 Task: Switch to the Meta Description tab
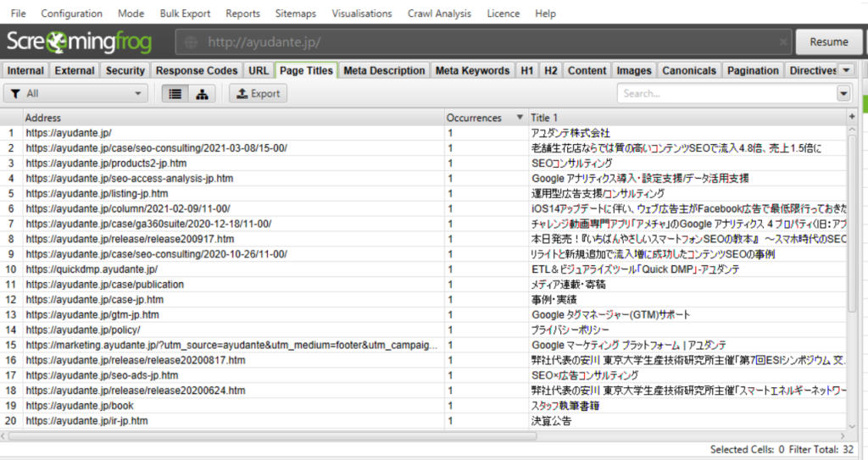[x=384, y=70]
